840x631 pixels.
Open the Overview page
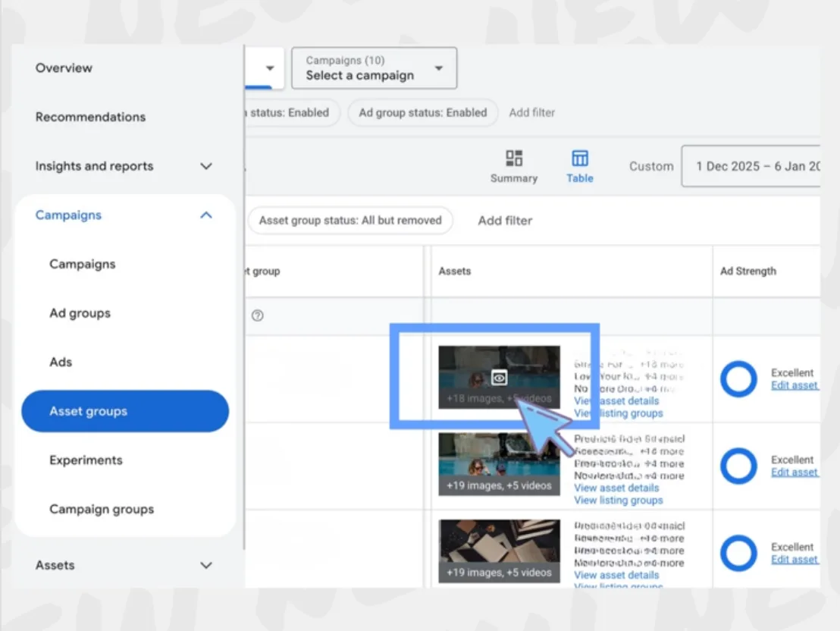(x=64, y=68)
